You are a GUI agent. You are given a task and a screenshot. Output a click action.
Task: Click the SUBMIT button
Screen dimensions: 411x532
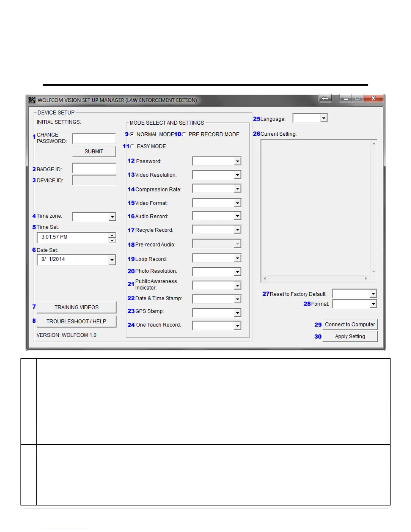pos(94,151)
